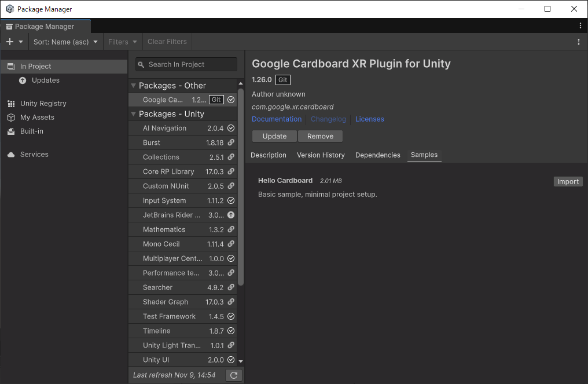The width and height of the screenshot is (588, 384).
Task: Select Mathematics package row
Action: (x=183, y=230)
